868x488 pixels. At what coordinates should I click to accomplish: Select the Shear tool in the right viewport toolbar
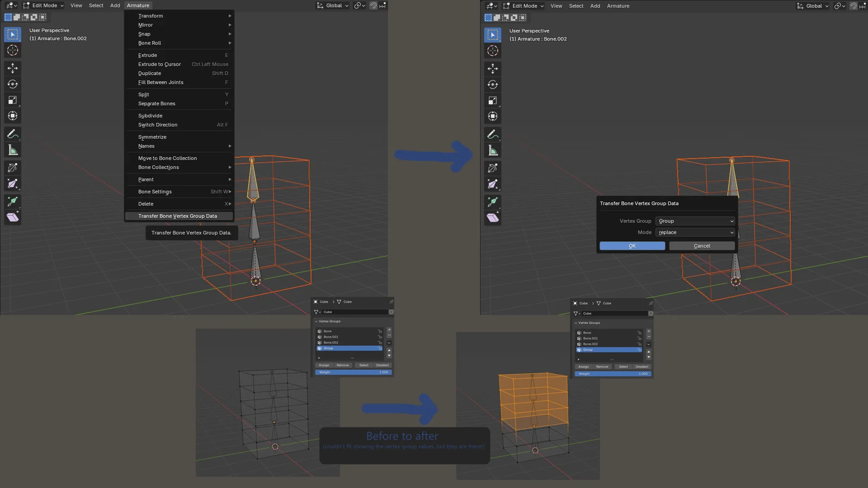[493, 218]
